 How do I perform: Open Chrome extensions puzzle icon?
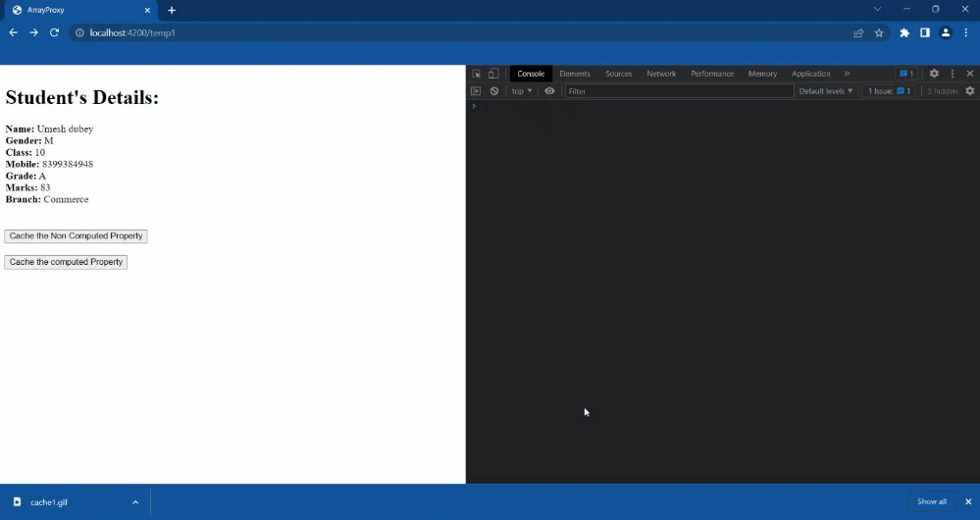[x=904, y=33]
